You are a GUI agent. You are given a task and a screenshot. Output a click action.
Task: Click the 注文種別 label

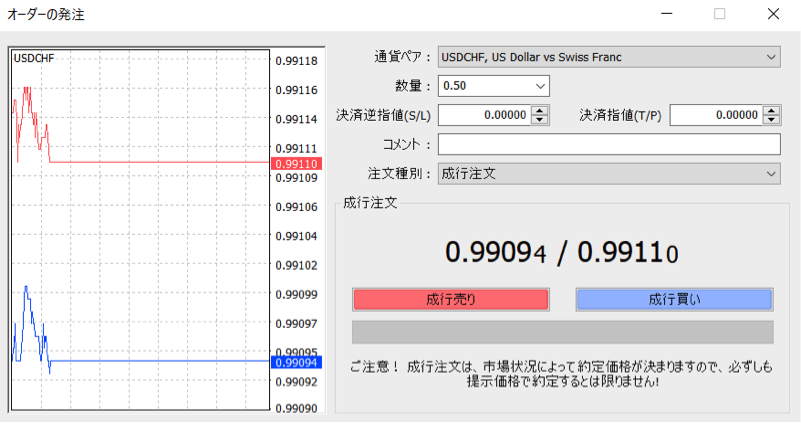[399, 174]
